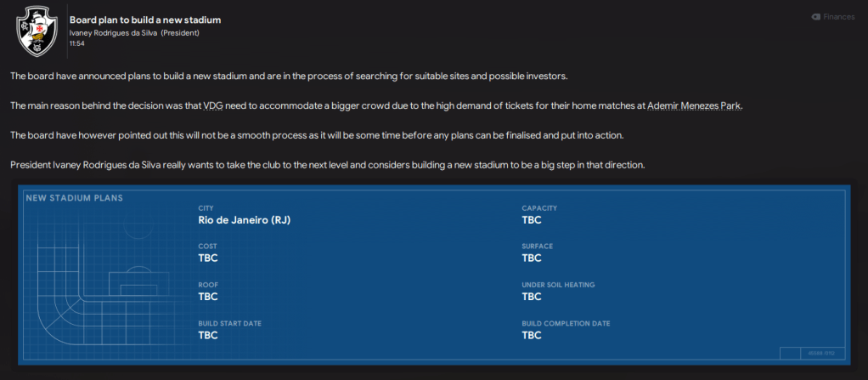Click the Under Soil Heating TBC value
This screenshot has height=380, width=868.
pos(532,297)
